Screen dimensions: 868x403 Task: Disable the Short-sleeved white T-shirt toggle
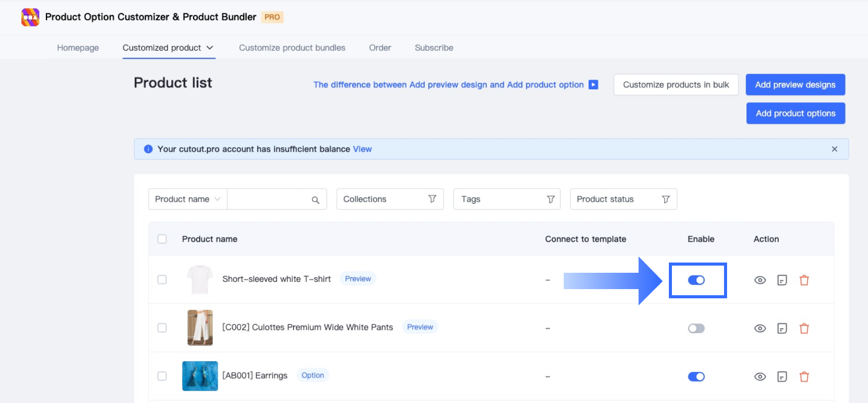[x=696, y=280]
